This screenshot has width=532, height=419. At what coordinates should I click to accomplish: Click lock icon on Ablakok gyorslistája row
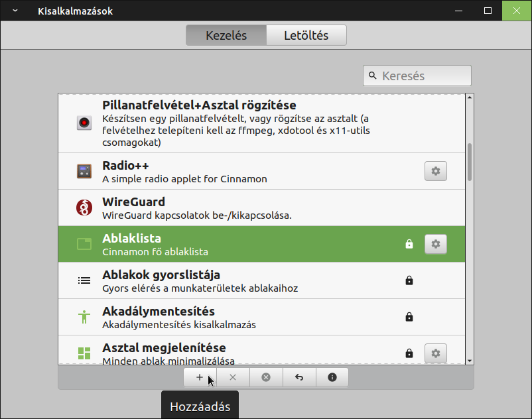click(409, 280)
